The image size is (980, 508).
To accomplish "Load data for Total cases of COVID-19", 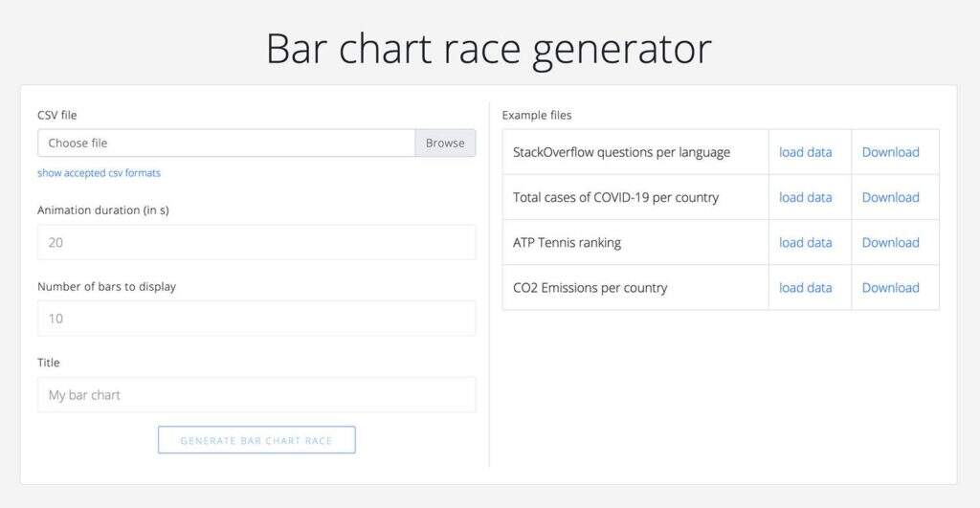I will (x=806, y=197).
